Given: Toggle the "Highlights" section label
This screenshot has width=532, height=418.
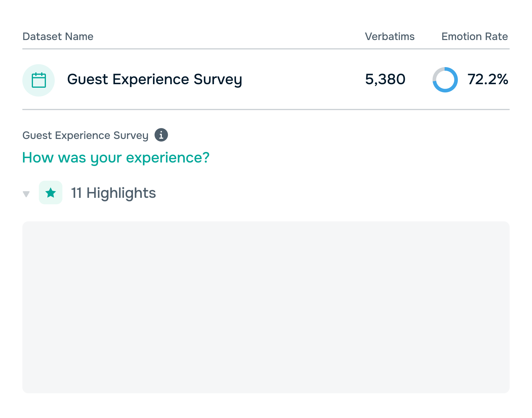Looking at the screenshot, I should (x=121, y=193).
